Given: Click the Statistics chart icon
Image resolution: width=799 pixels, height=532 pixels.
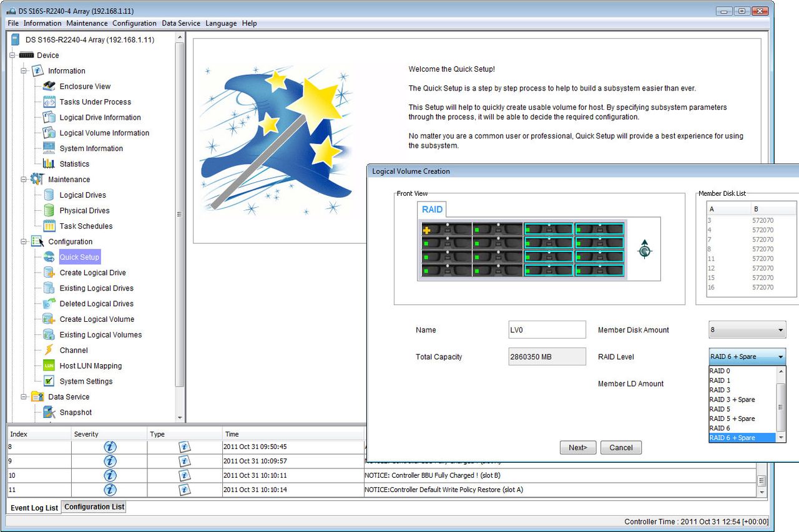Looking at the screenshot, I should (49, 164).
